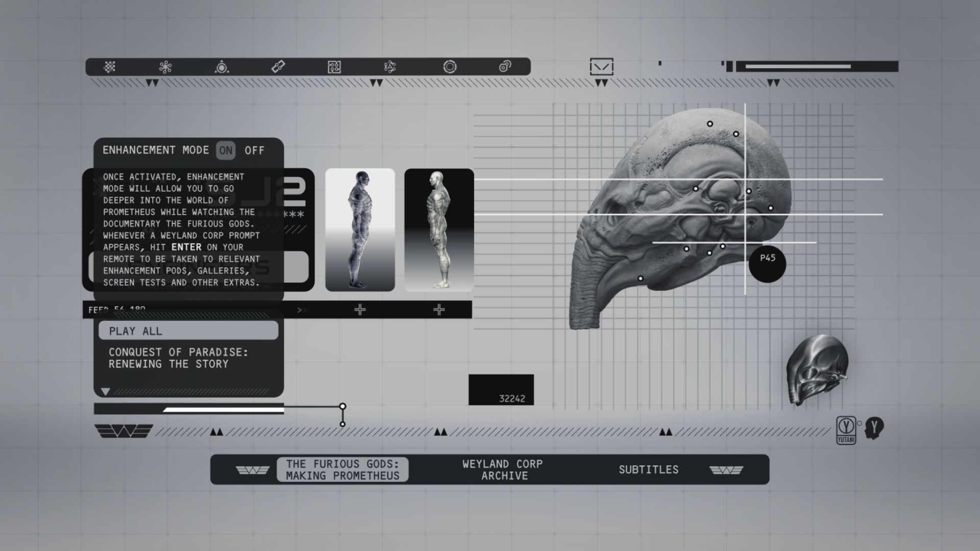Select Conquest of Paradise: Renewing the Story
980x551 pixels.
click(179, 358)
